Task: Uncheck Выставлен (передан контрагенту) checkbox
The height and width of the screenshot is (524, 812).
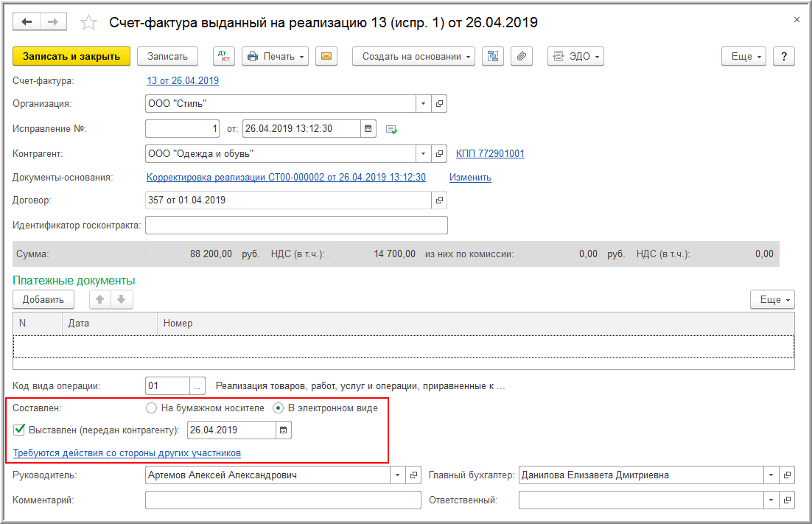Action: pos(20,430)
